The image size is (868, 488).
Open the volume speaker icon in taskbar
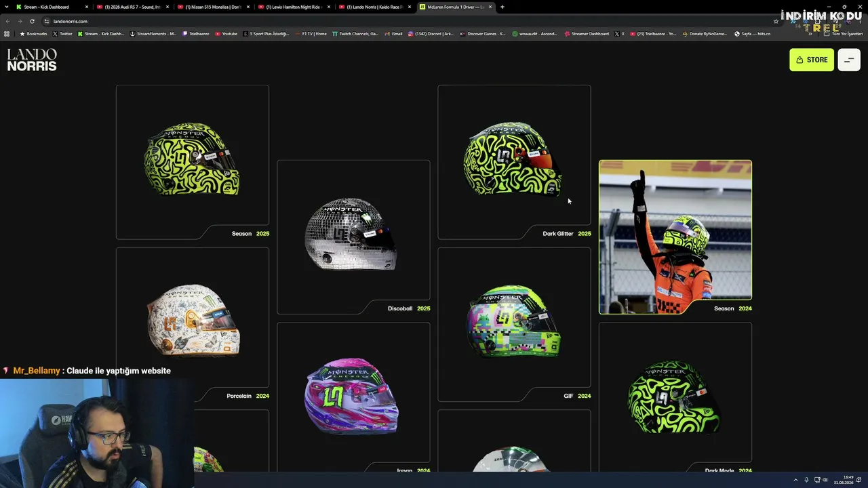tap(825, 480)
